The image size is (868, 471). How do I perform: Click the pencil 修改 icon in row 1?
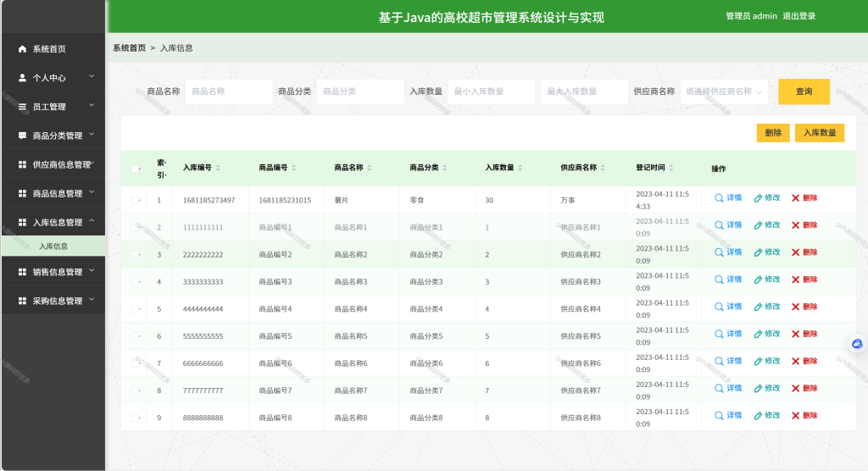[758, 197]
